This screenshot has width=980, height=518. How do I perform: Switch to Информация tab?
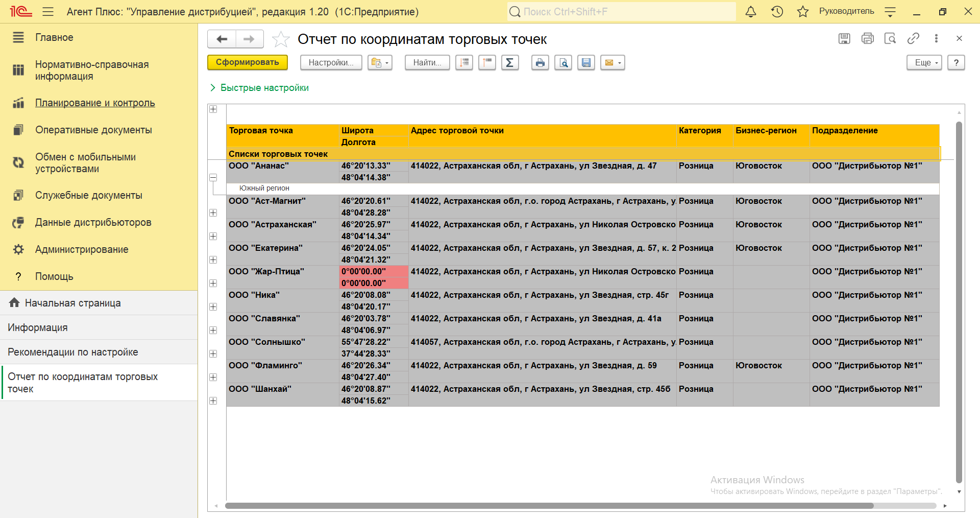click(x=99, y=327)
